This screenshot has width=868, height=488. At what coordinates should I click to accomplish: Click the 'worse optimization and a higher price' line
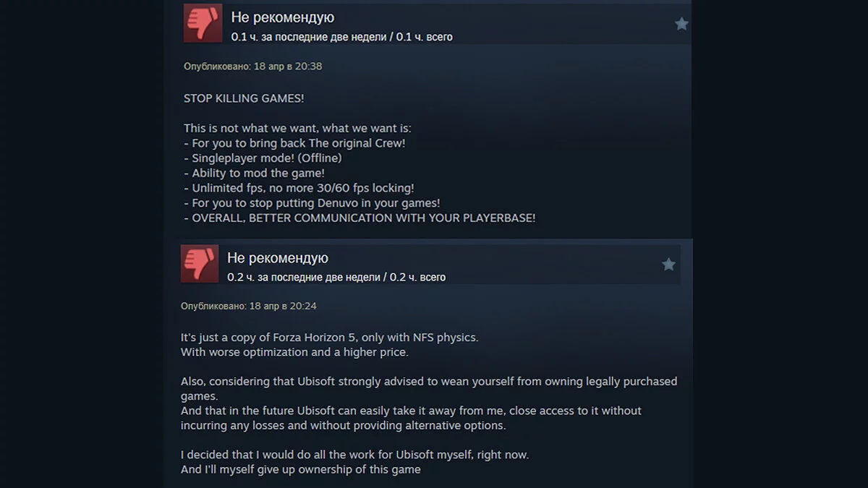pos(294,353)
